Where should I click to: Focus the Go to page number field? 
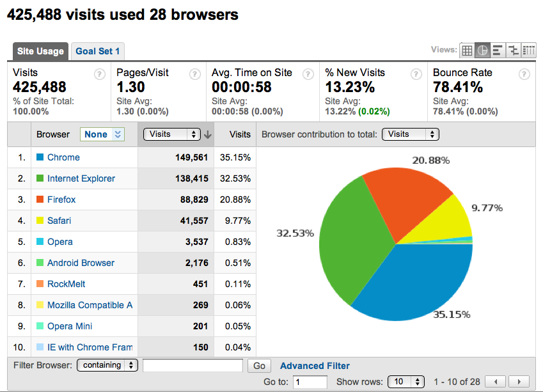[310, 382]
